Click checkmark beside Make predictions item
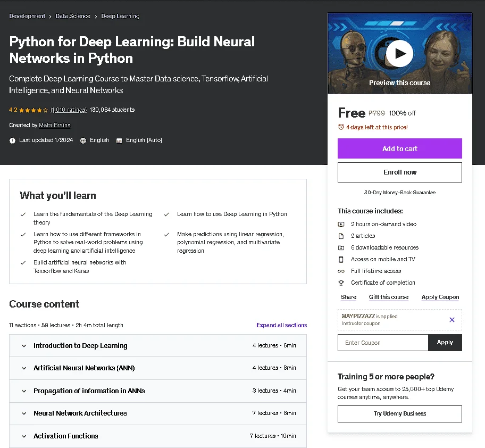 coord(166,235)
